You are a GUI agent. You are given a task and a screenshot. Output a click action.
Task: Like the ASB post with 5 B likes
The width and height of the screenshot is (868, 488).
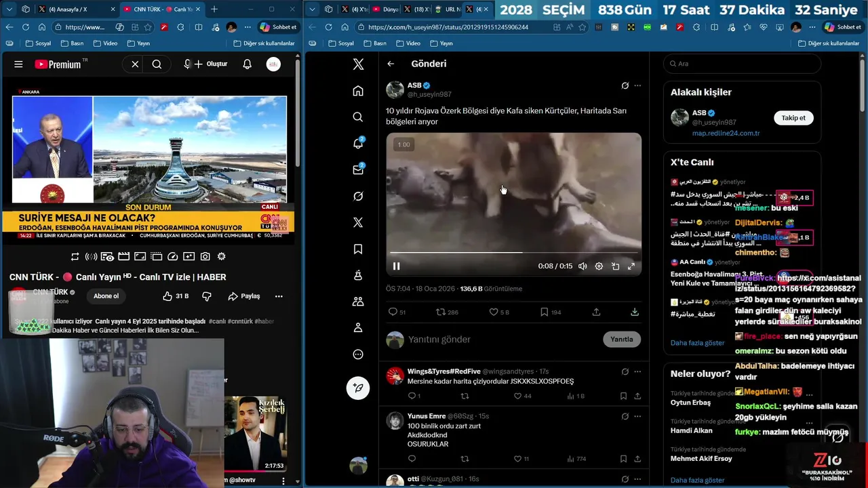click(x=499, y=312)
